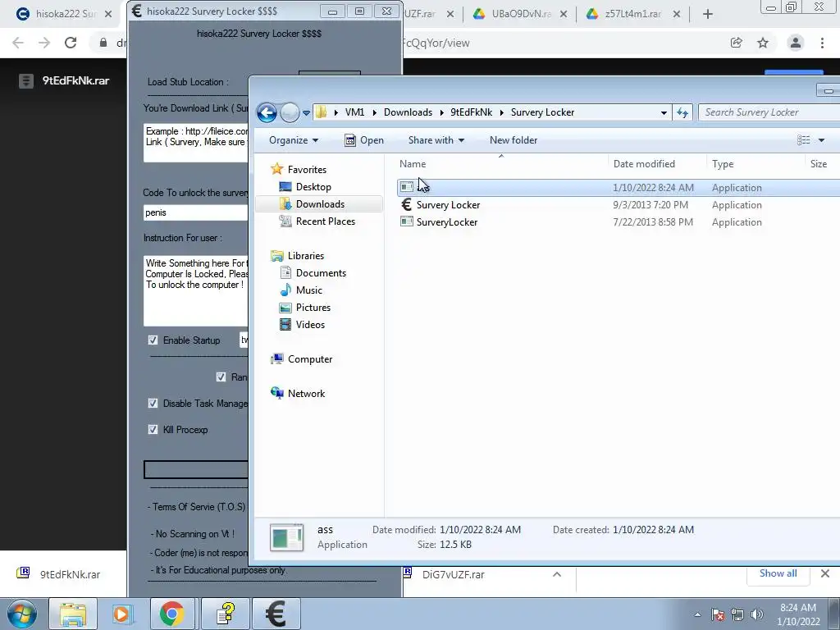
Task: Change the view with the views icon
Action: point(803,140)
